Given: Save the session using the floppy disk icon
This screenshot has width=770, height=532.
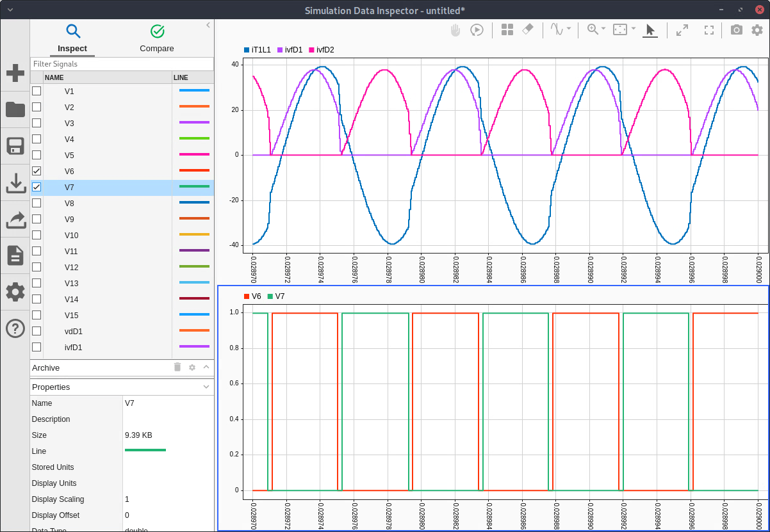Looking at the screenshot, I should (x=15, y=146).
